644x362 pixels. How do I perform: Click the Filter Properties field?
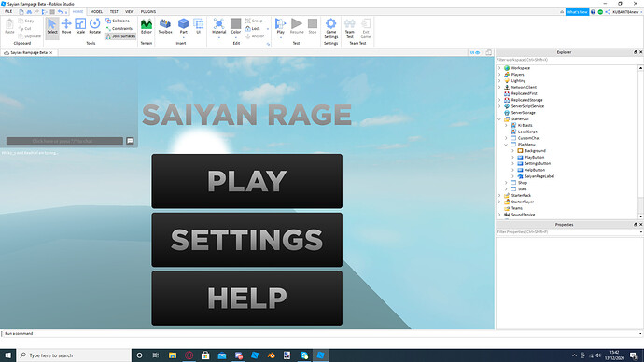[x=569, y=232]
